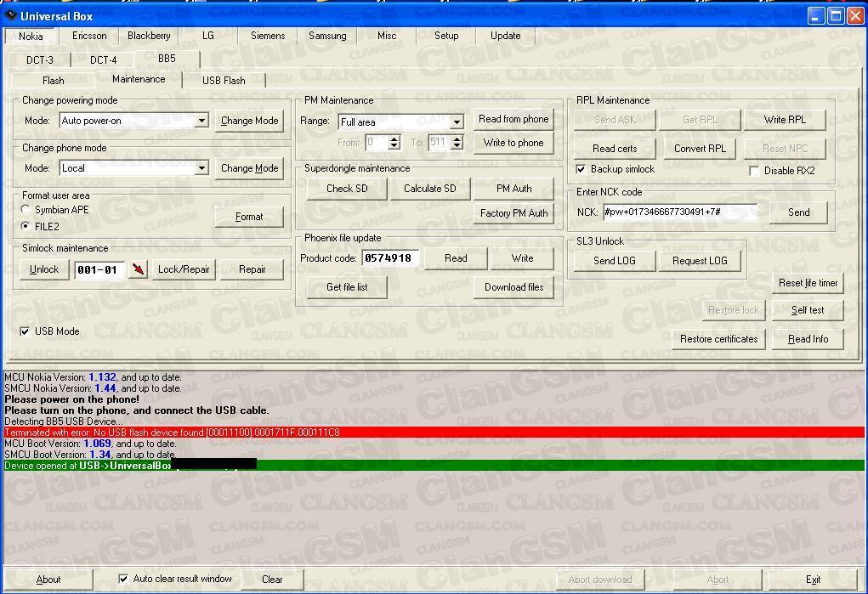Click the Get file list button

pyautogui.click(x=347, y=287)
